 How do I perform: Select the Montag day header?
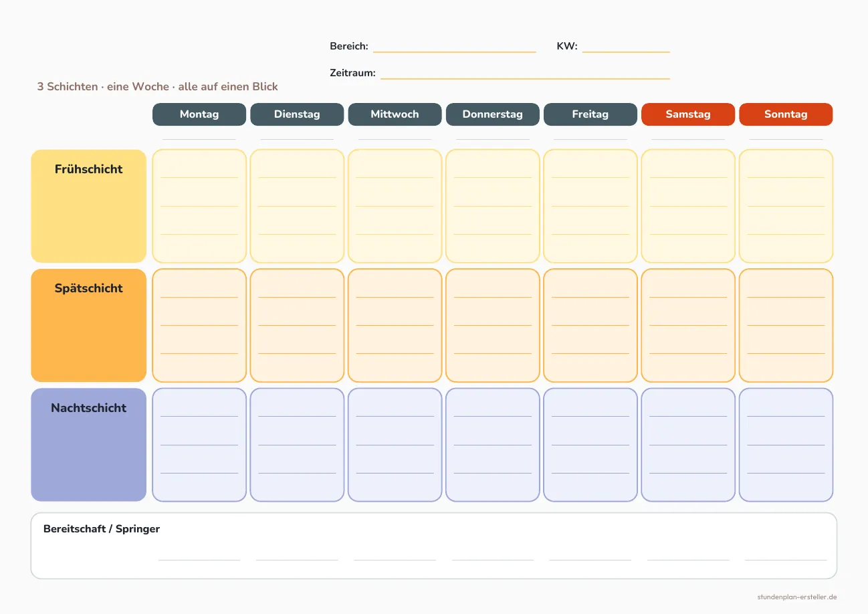(x=199, y=114)
